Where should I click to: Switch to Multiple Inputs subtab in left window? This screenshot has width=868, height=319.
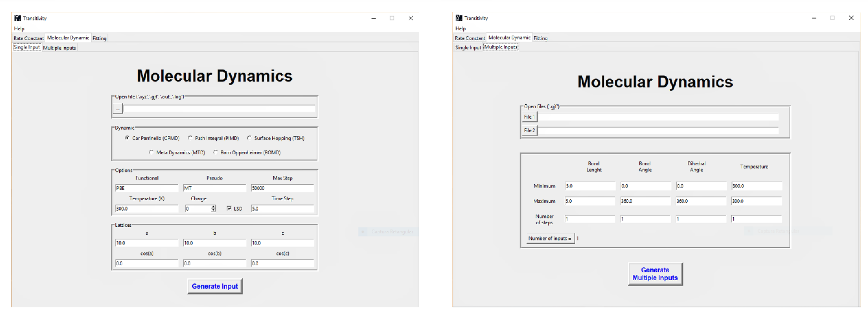pos(59,48)
